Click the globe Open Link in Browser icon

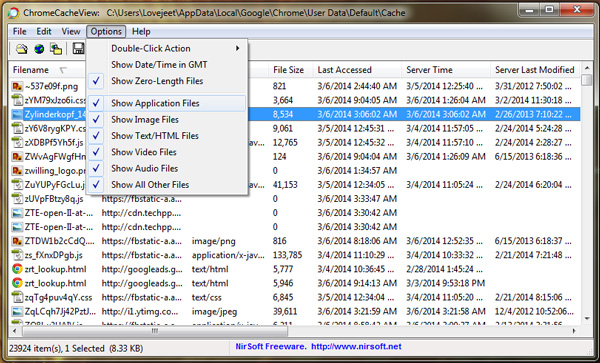click(39, 49)
